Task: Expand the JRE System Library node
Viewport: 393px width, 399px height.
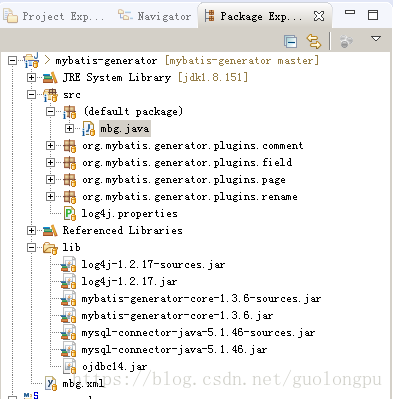Action: (31, 78)
